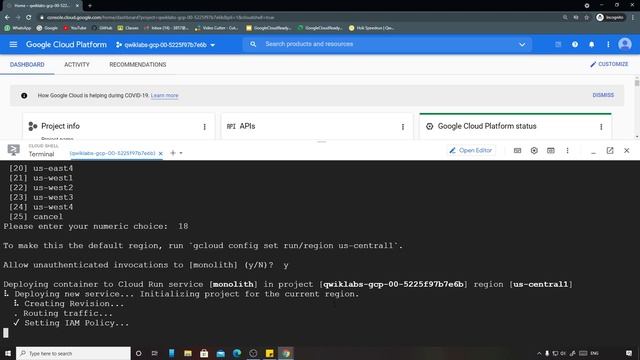This screenshot has height=360, width=640.
Task: Click the CUSTOMIZE button
Action: 609,64
